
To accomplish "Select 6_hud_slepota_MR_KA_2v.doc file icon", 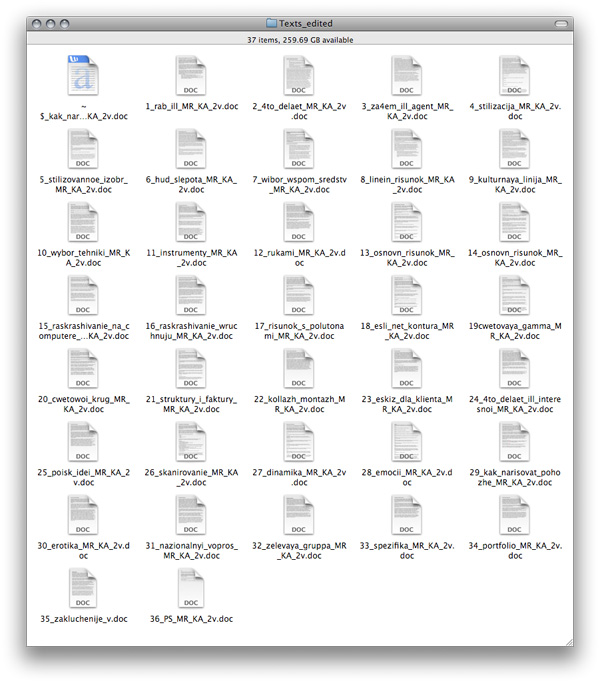I will click(190, 149).
